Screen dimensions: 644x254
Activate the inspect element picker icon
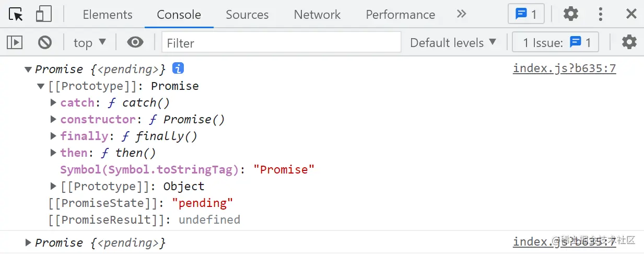coord(16,14)
